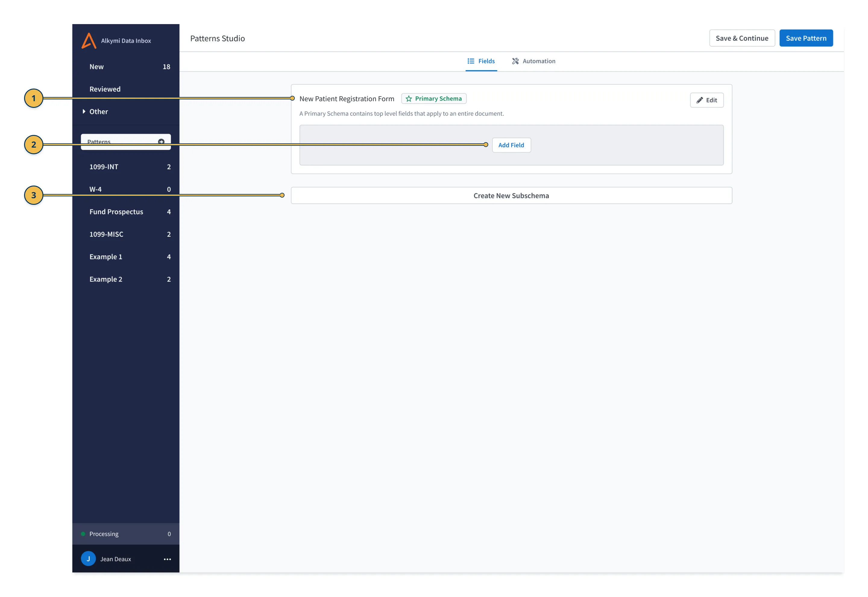
Task: Click the Patterns navigation box
Action: [x=126, y=142]
